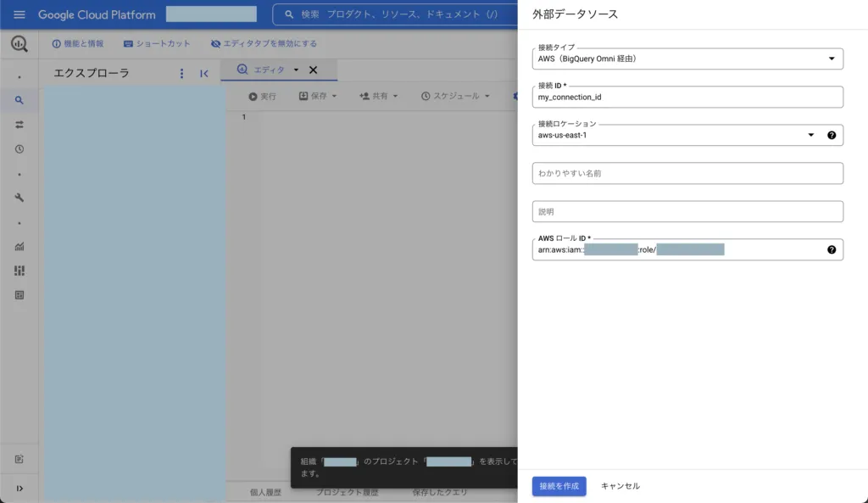
Task: Open 接続タイプ dropdown showing AWS BigQuery Omni
Action: pyautogui.click(x=687, y=59)
